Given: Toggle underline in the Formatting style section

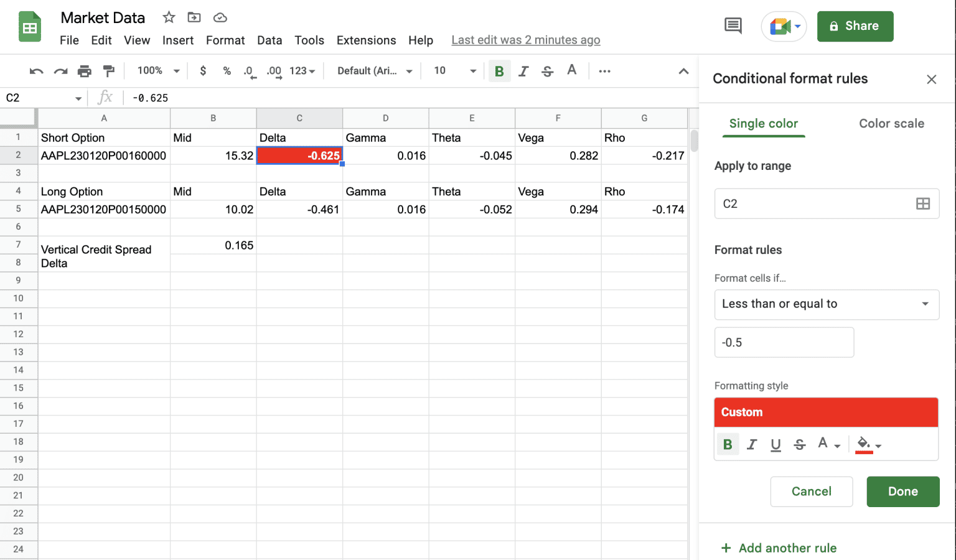Looking at the screenshot, I should tap(776, 444).
